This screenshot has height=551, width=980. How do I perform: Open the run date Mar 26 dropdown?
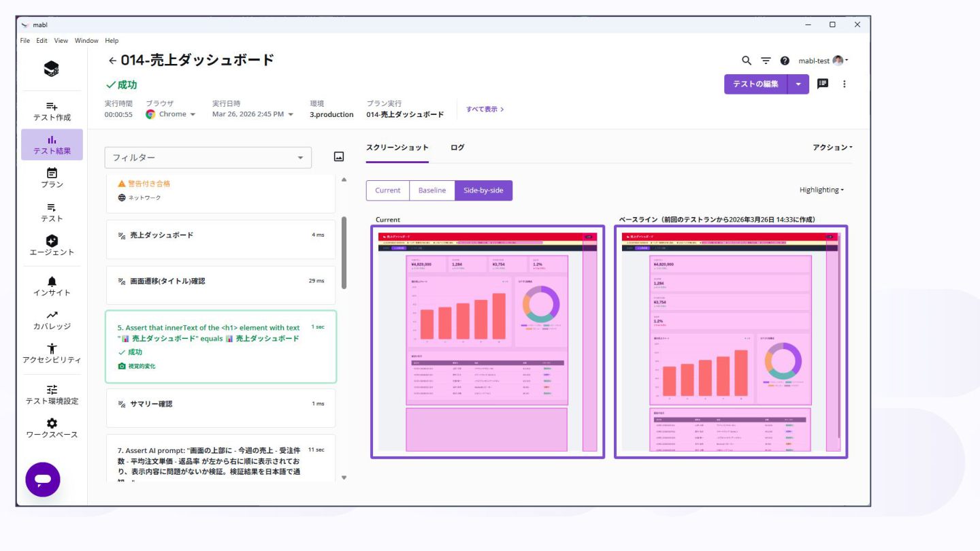tap(253, 114)
